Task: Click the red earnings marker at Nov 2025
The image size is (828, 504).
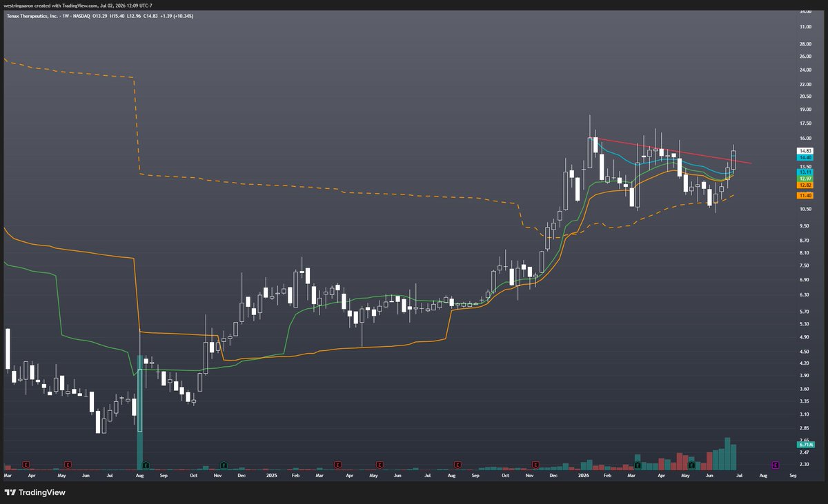Action: coord(534,465)
